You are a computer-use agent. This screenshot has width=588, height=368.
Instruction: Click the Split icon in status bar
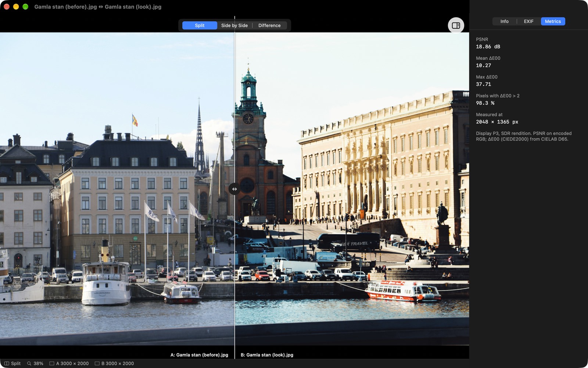coord(7,363)
